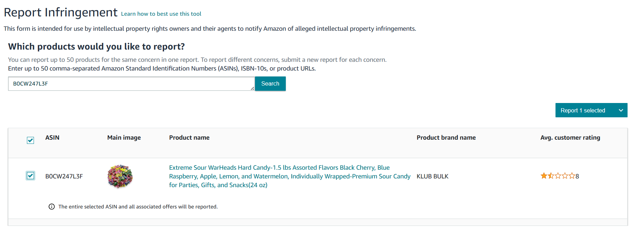
Task: Click the rating count number 8
Action: [x=577, y=176]
